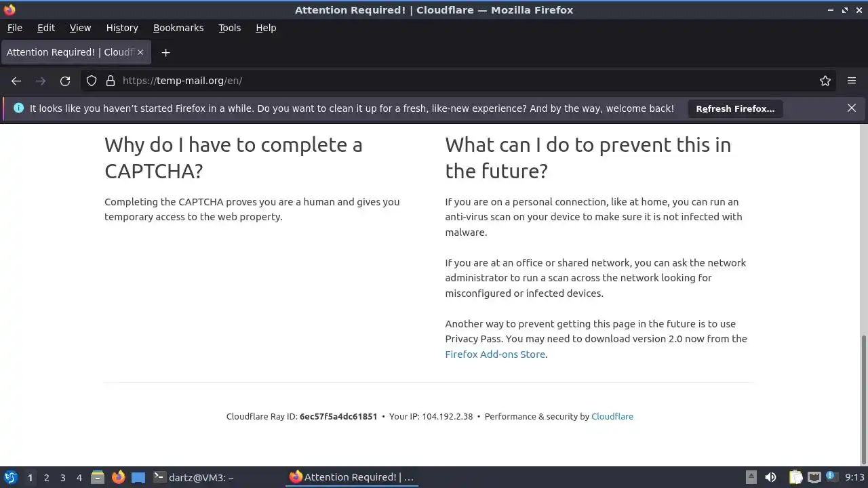Click the Ray ID 6ec57f5a4dc61851 text
The height and width of the screenshot is (488, 868).
pyautogui.click(x=338, y=417)
